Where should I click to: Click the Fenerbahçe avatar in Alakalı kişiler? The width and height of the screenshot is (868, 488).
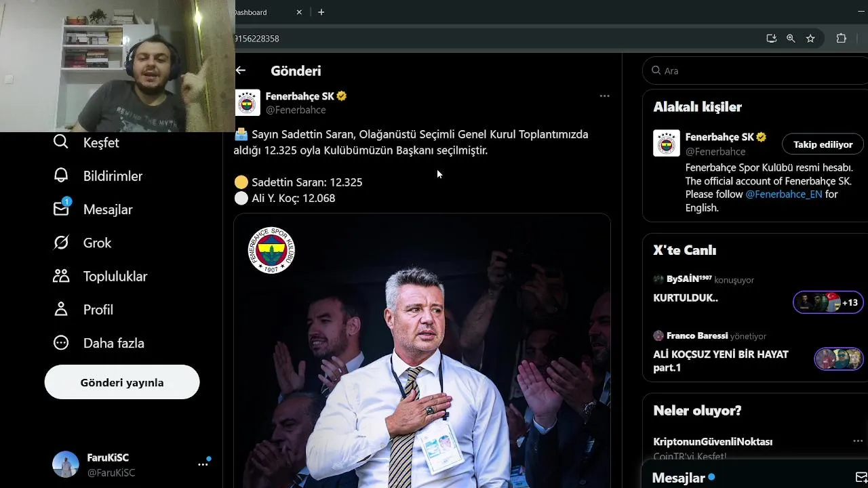pos(666,144)
